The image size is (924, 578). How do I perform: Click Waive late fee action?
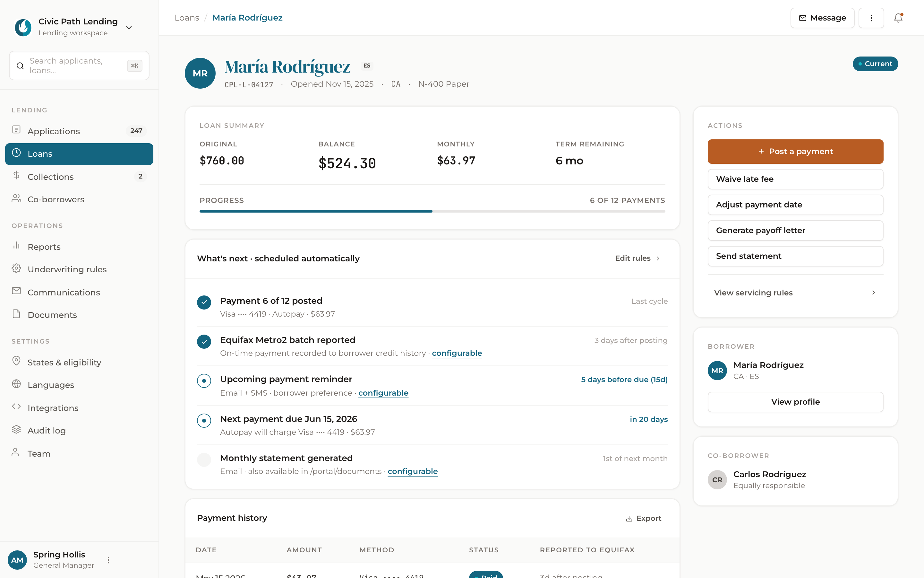tap(795, 179)
